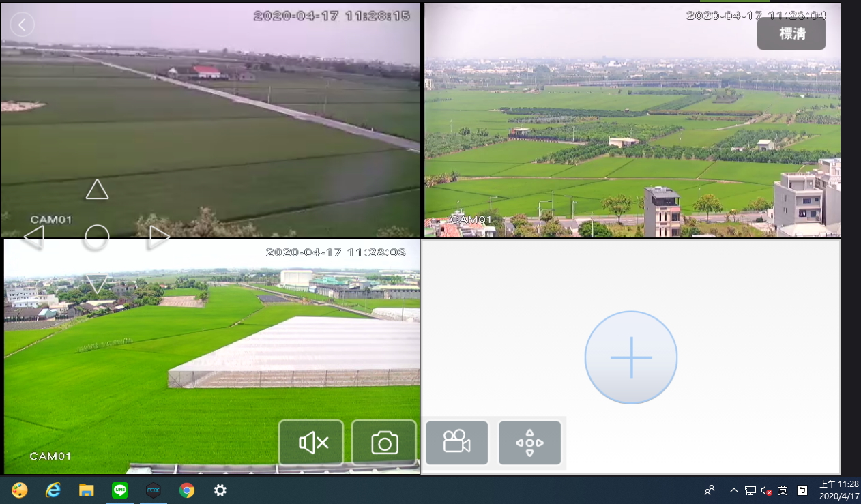This screenshot has height=504, width=861.
Task: Click the back arrow in top-left corner
Action: [23, 25]
